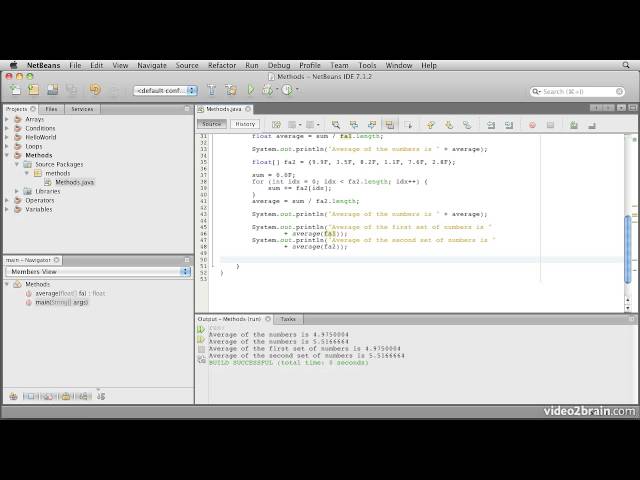This screenshot has height=480, width=640.
Task: Expand the Variables project node
Action: click(7, 209)
